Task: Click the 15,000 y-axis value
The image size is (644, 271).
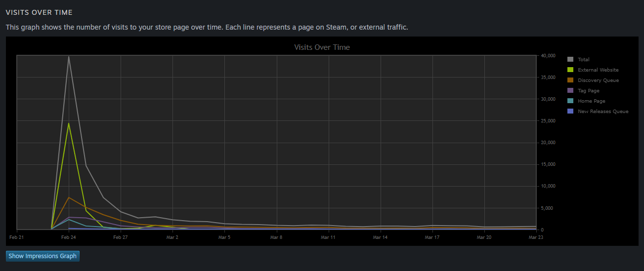Action: point(549,164)
